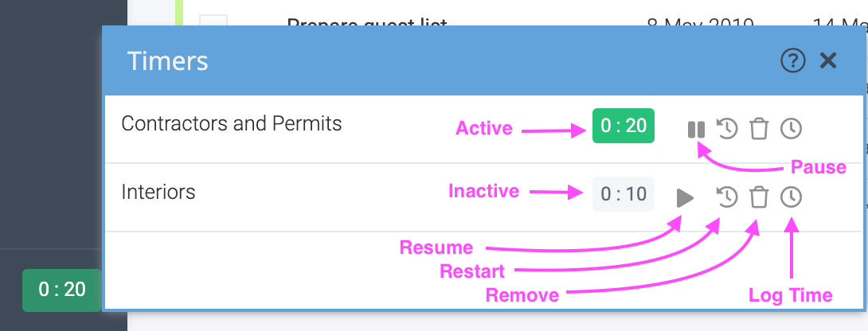Open the Contractors and Permits entry

(232, 123)
